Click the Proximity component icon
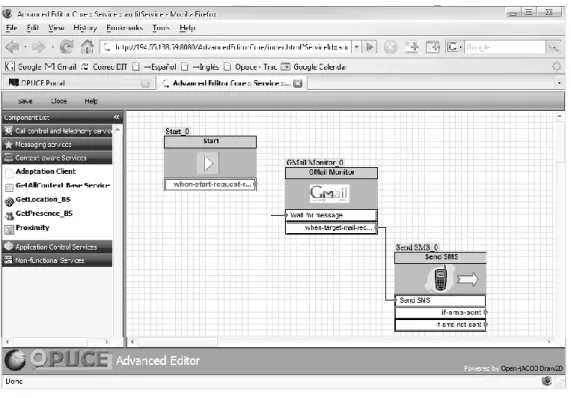The image size is (571, 398). point(9,229)
